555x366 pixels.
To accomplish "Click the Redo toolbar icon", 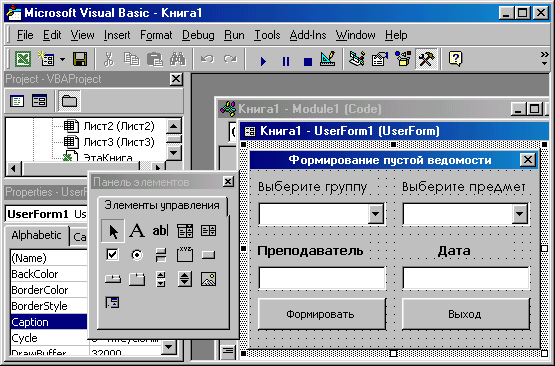I will point(230,59).
